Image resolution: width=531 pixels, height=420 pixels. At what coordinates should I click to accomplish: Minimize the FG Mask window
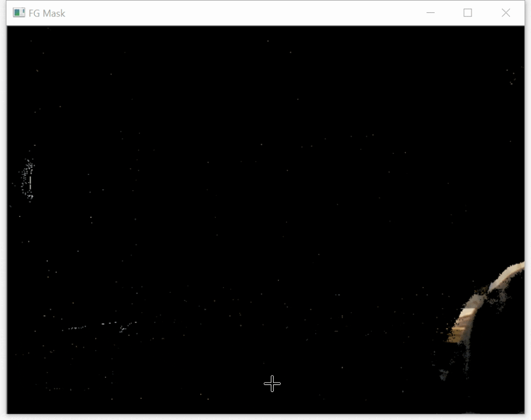tap(431, 13)
